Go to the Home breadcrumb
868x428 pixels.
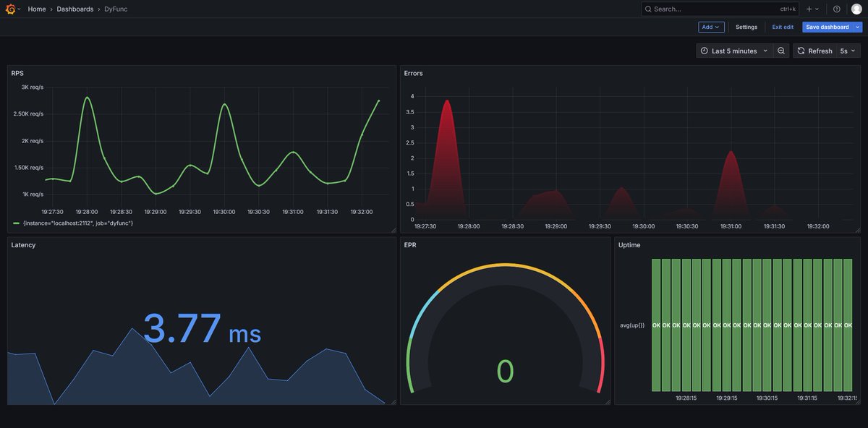coord(37,9)
